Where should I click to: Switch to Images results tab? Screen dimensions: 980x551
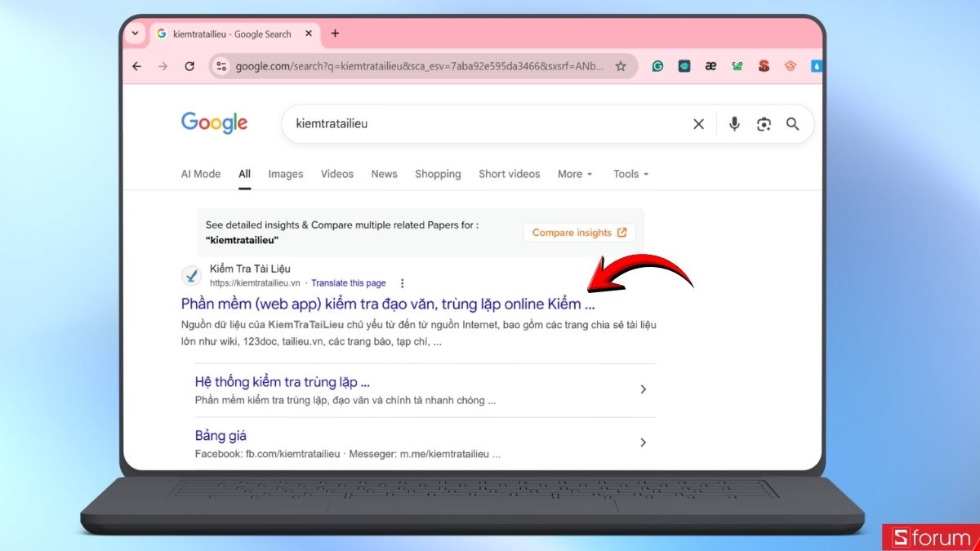286,174
